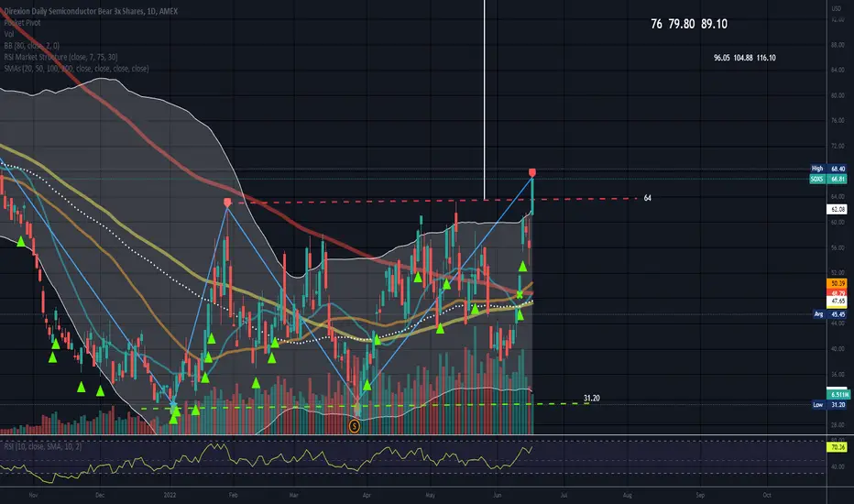Select the Vol indicator legend
This screenshot has width=854, height=504.
[x=9, y=34]
